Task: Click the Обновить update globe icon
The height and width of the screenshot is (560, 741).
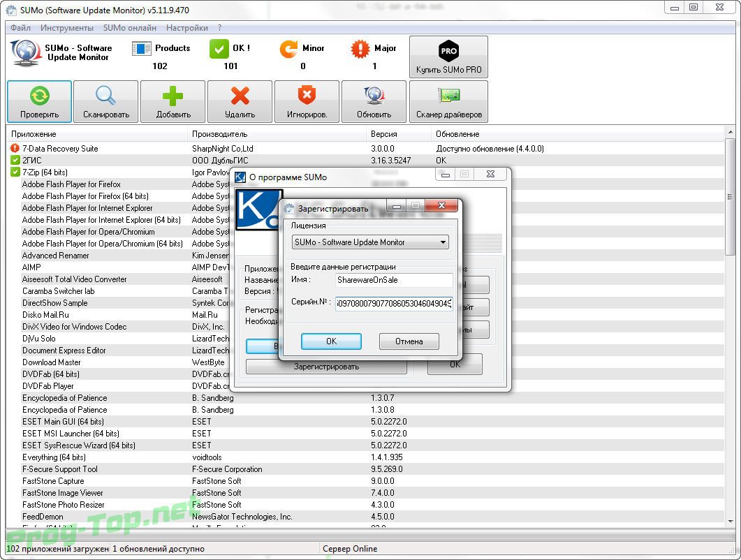Action: point(374,96)
